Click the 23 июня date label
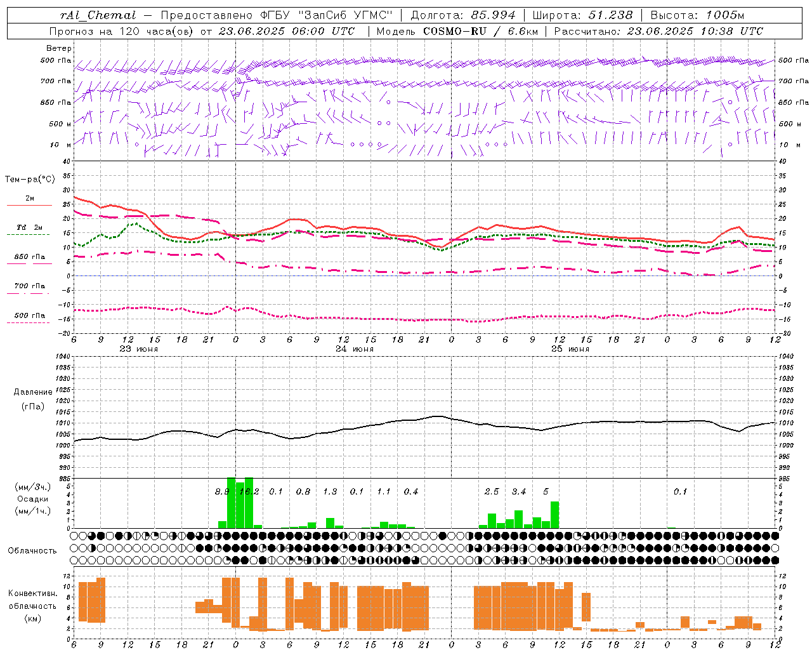 click(x=139, y=349)
